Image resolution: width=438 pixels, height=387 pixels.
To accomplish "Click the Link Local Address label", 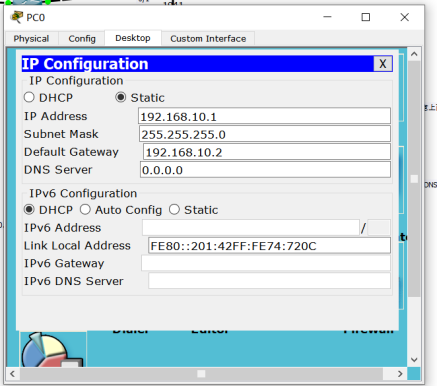I will pyautogui.click(x=77, y=246).
